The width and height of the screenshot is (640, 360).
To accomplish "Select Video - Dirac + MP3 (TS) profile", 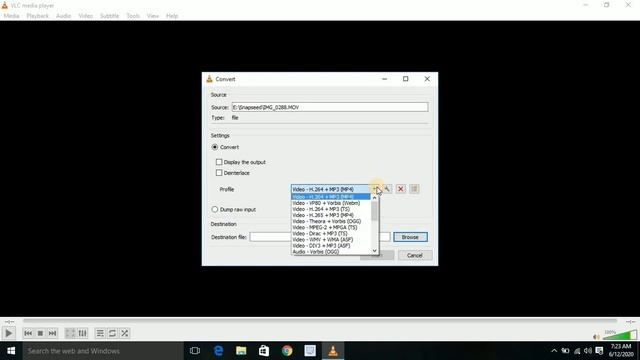I will pos(331,233).
